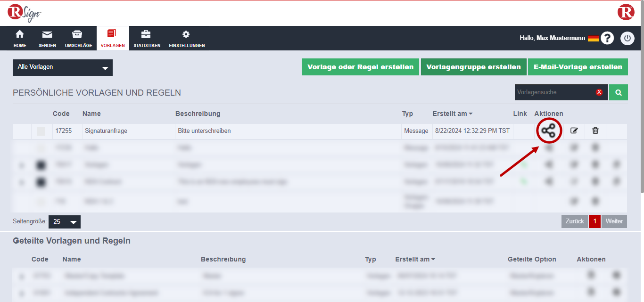The image size is (644, 302).
Task: Sort personal templates by Erstellt am
Action: coord(452,114)
